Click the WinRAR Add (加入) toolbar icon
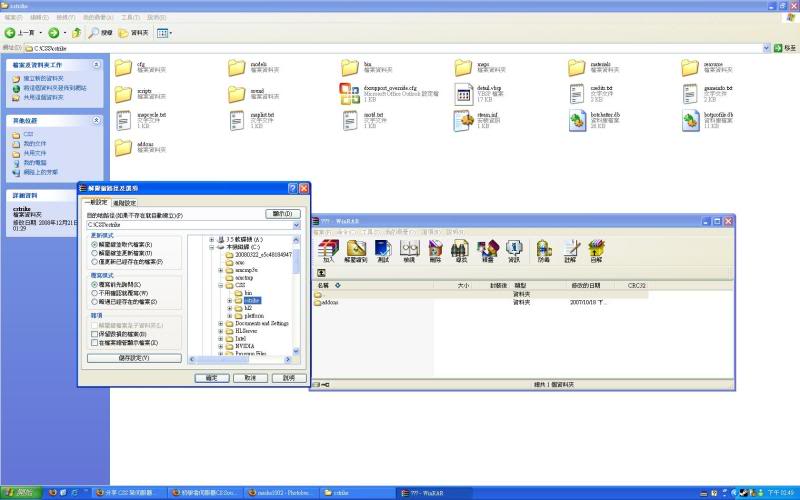800x500 pixels. tap(328, 249)
